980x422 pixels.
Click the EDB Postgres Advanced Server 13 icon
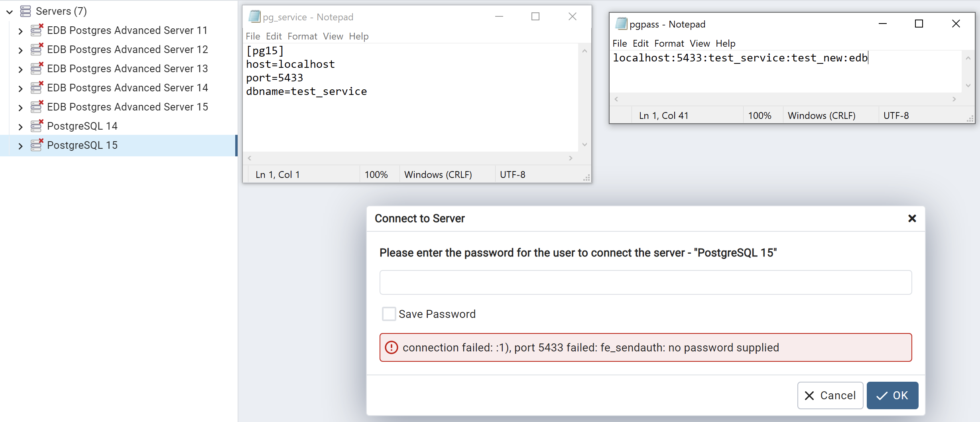pyautogui.click(x=36, y=68)
